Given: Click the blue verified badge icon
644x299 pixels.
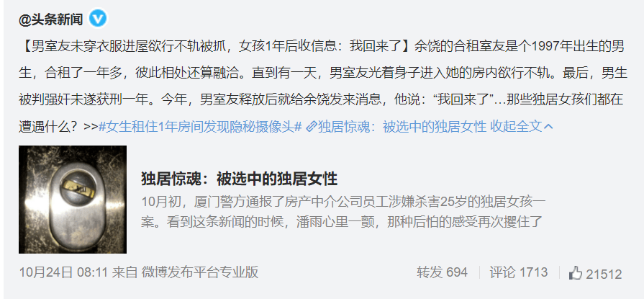Looking at the screenshot, I should tap(98, 19).
